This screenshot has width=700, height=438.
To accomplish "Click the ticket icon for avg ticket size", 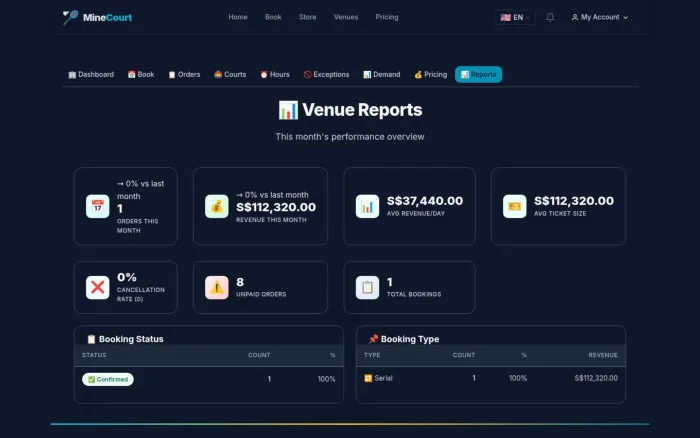I will (x=514, y=206).
